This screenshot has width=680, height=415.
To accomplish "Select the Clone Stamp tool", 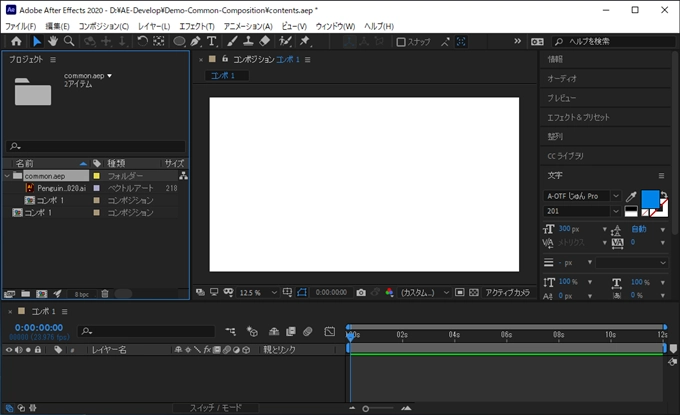I will click(x=248, y=41).
